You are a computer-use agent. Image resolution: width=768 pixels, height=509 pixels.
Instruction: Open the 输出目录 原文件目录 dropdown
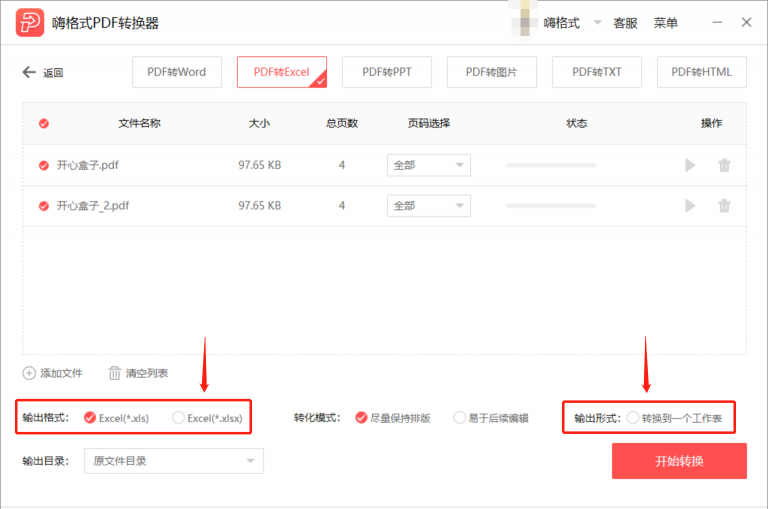tap(174, 461)
